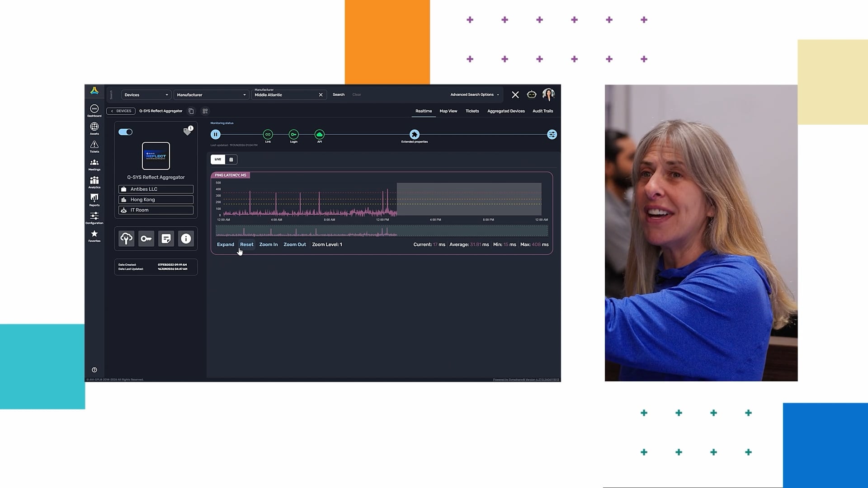The image size is (868, 488).
Task: Click the Link monitoring status node
Action: pos(268,134)
